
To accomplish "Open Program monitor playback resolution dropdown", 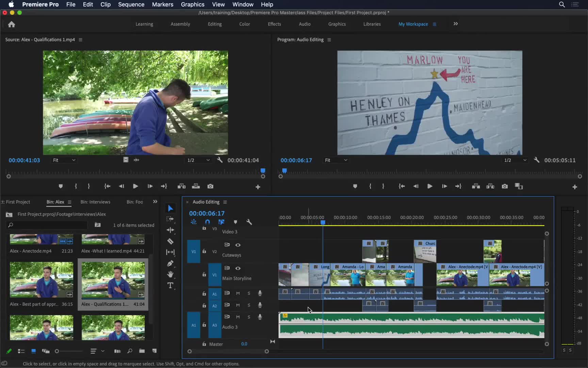I will (515, 160).
